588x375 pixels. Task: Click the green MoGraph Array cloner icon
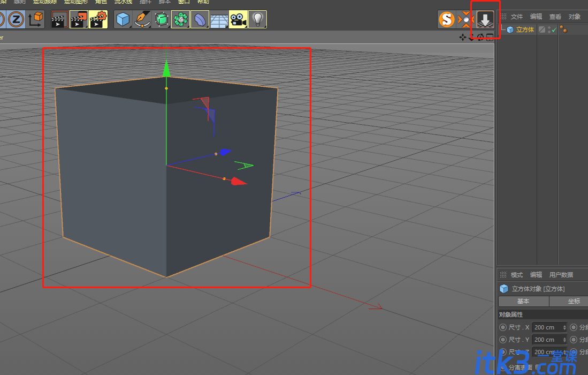coord(181,19)
